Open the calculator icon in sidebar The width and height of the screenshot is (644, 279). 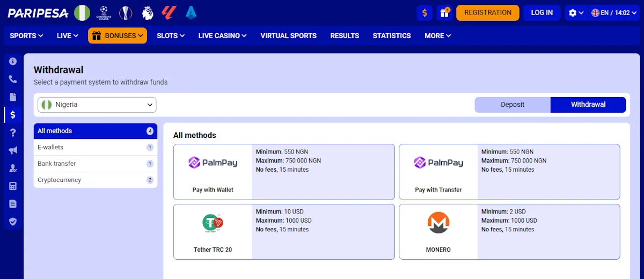pos(13,186)
